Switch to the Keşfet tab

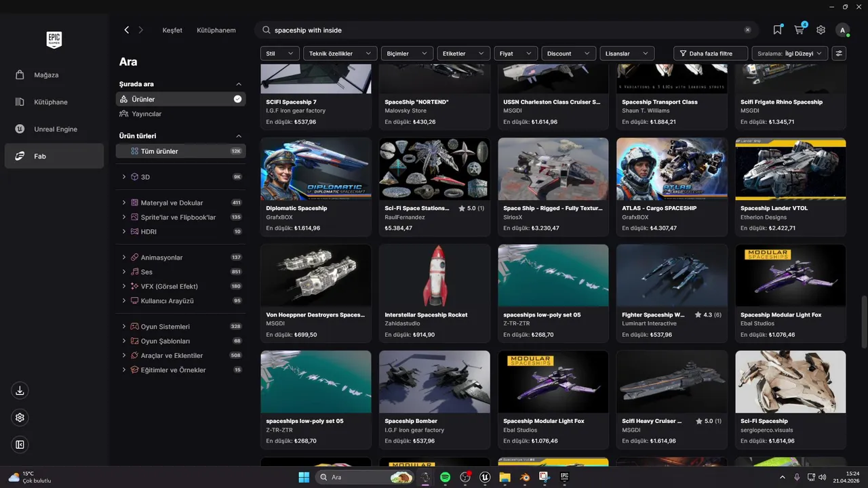click(172, 30)
